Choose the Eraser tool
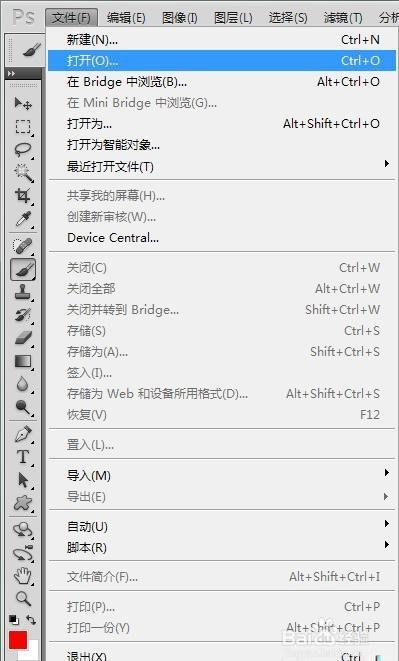The height and width of the screenshot is (661, 399). 23,338
